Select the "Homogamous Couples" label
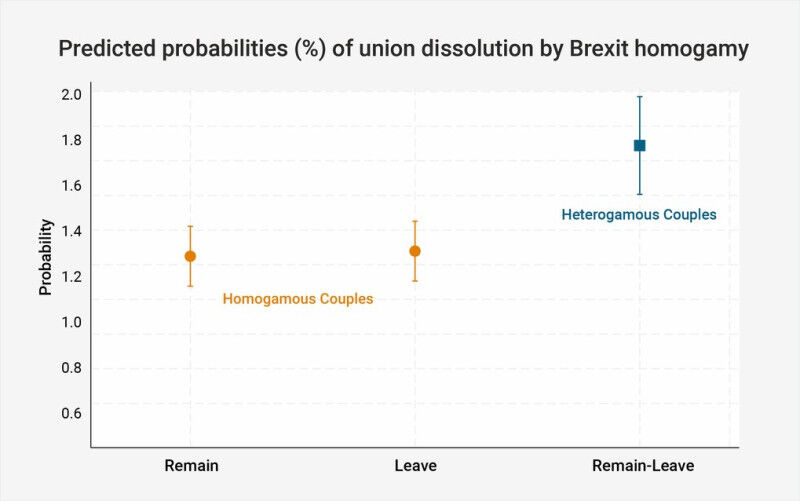 pyautogui.click(x=297, y=299)
